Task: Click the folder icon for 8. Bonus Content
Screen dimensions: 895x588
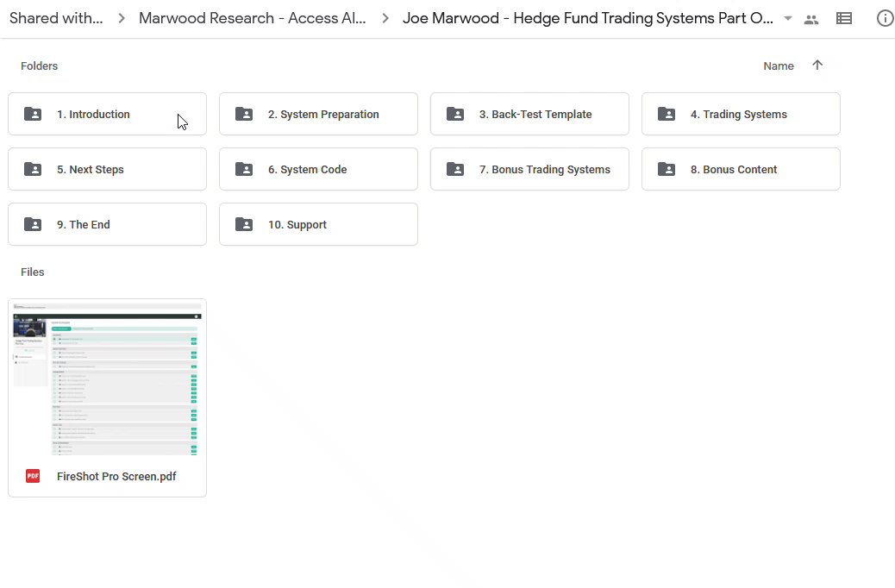Action: pos(667,169)
